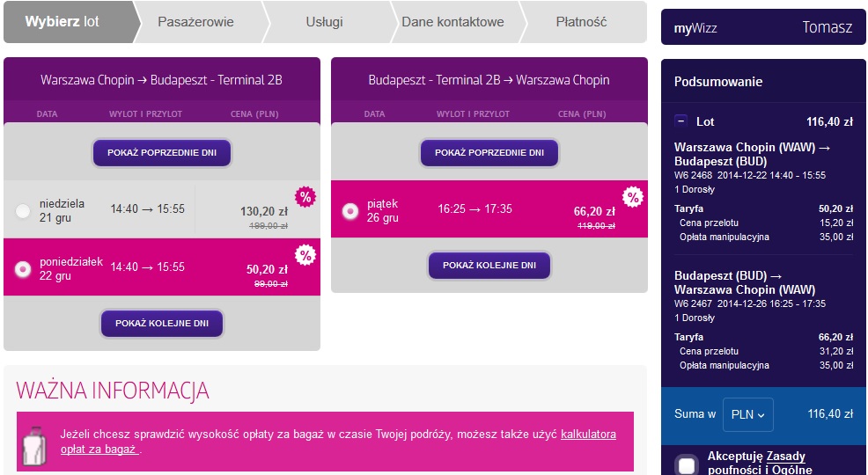This screenshot has height=475, width=868.
Task: Show previous days for Warszawa to Budapeszt
Action: coord(162,153)
